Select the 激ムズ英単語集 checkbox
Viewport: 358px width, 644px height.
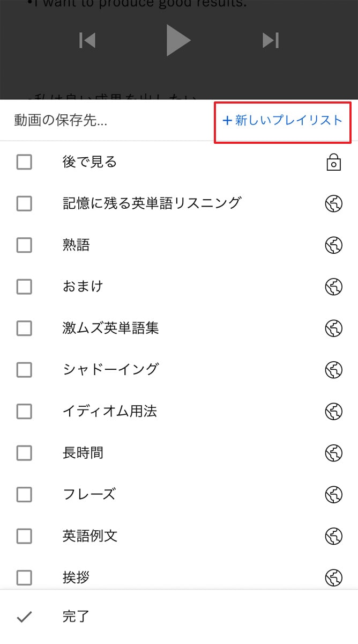[24, 328]
